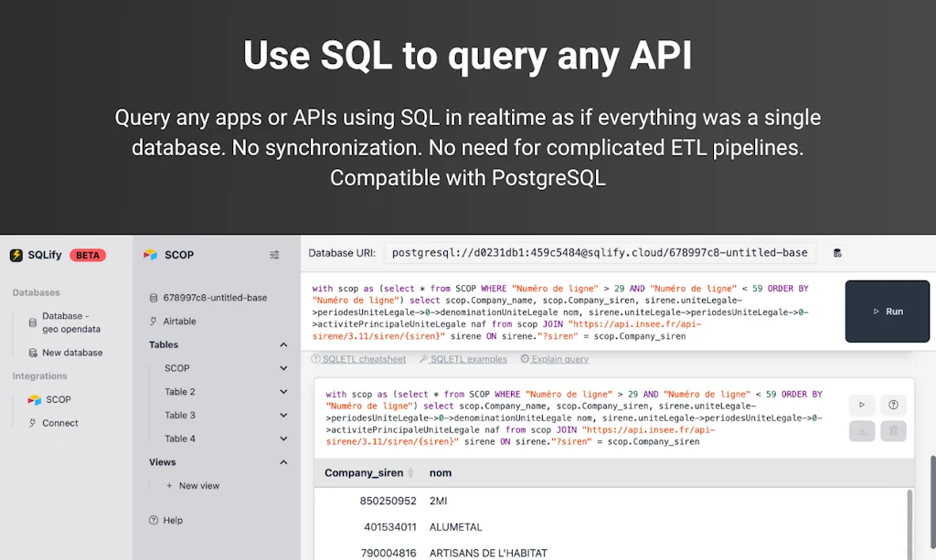
Task: Click the Database URI input field
Action: point(599,252)
